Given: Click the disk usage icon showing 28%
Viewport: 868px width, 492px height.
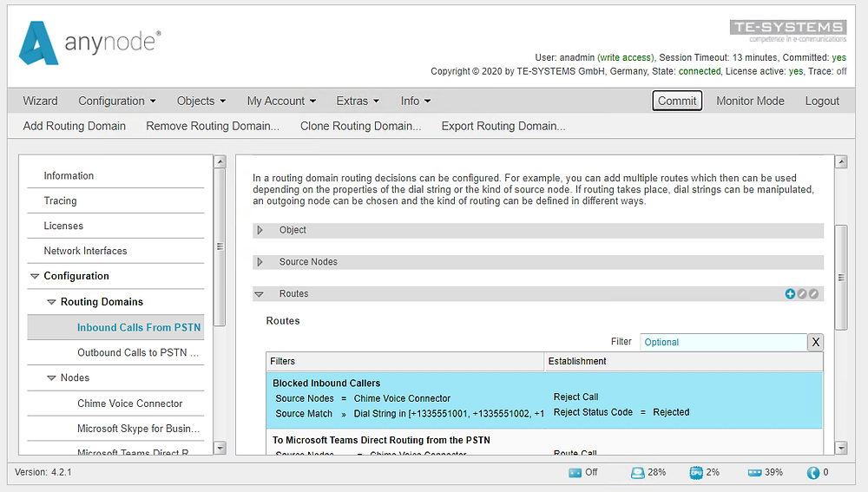Looking at the screenshot, I should [x=638, y=473].
